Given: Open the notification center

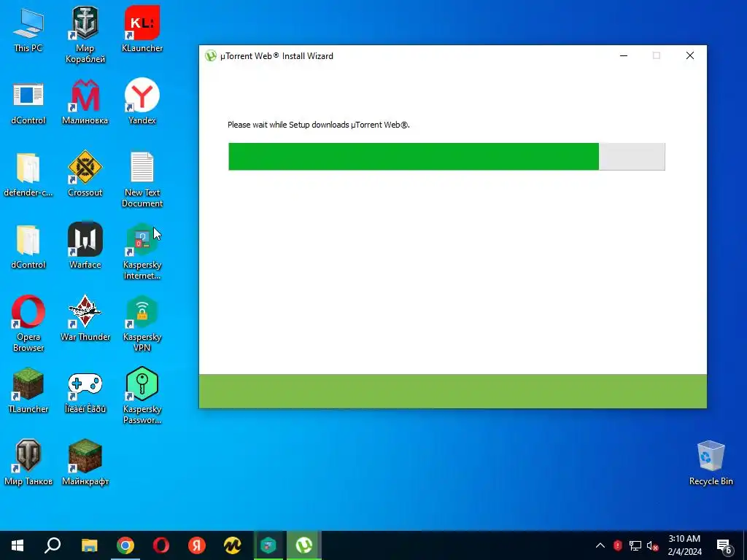Looking at the screenshot, I should (x=724, y=546).
